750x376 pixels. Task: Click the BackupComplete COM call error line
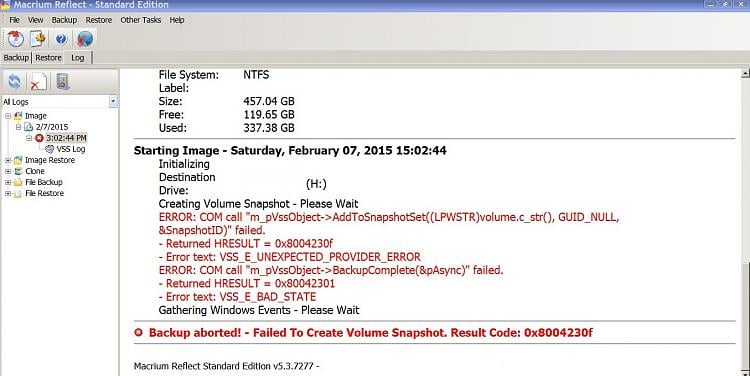pos(331,270)
